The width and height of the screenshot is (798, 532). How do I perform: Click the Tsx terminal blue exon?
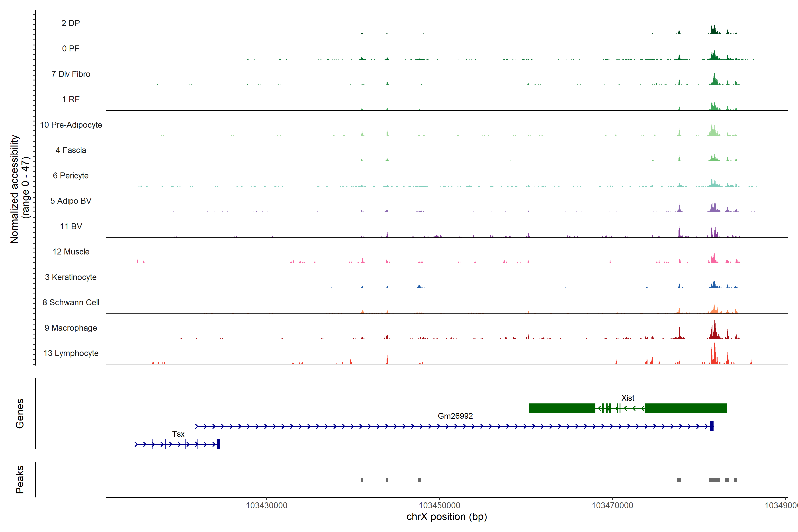tap(219, 444)
